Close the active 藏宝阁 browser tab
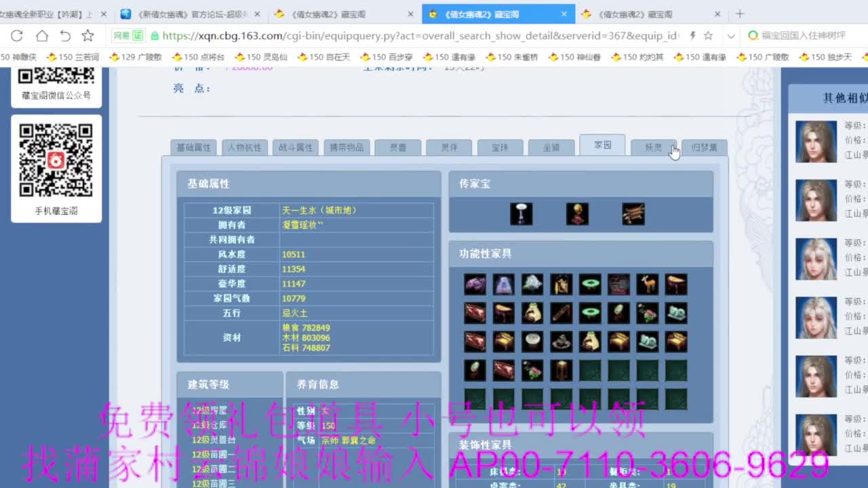 point(564,14)
